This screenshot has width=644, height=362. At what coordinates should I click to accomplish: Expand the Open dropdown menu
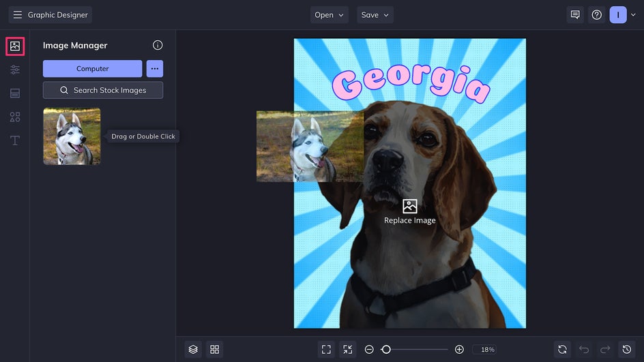click(330, 15)
